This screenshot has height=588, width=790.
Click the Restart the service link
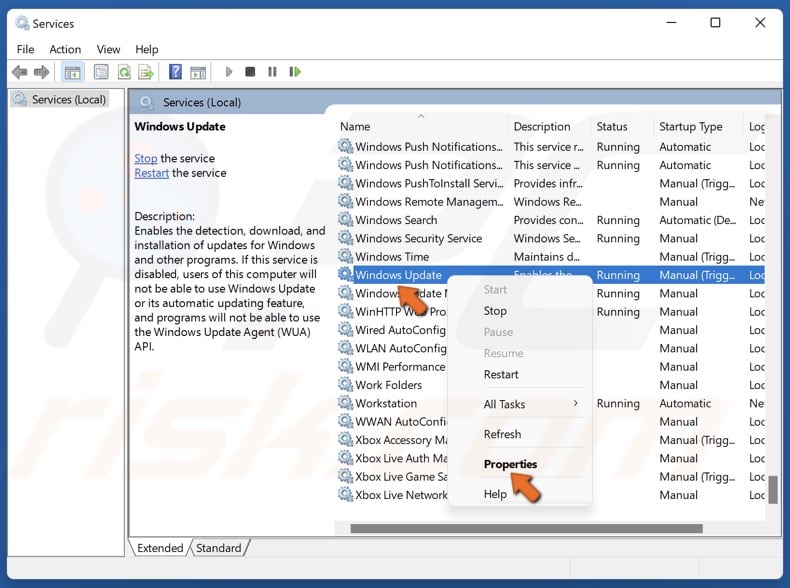(152, 173)
